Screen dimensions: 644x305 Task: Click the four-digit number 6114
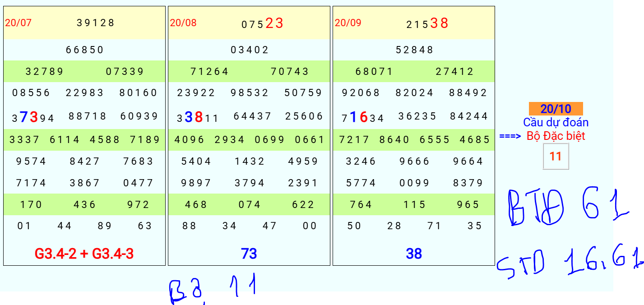(65, 139)
